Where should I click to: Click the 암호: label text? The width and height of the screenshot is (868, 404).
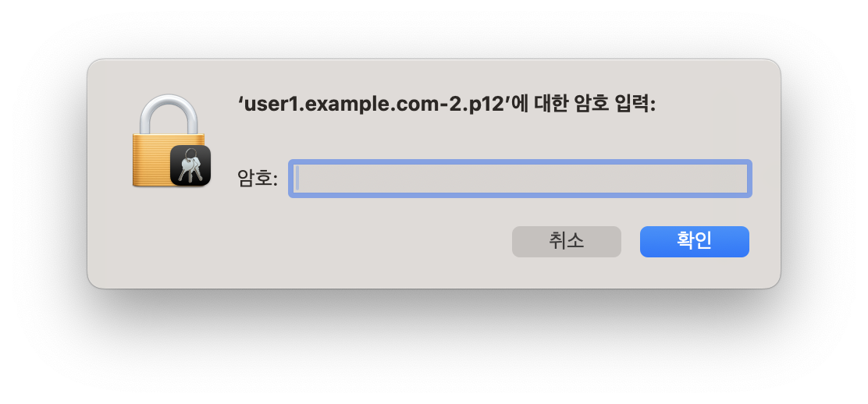(x=258, y=178)
